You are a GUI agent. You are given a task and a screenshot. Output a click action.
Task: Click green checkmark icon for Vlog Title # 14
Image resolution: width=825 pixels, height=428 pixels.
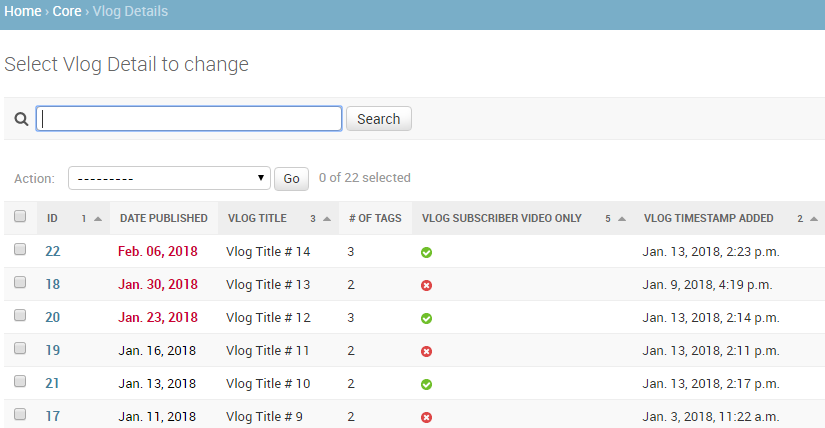coord(426,252)
